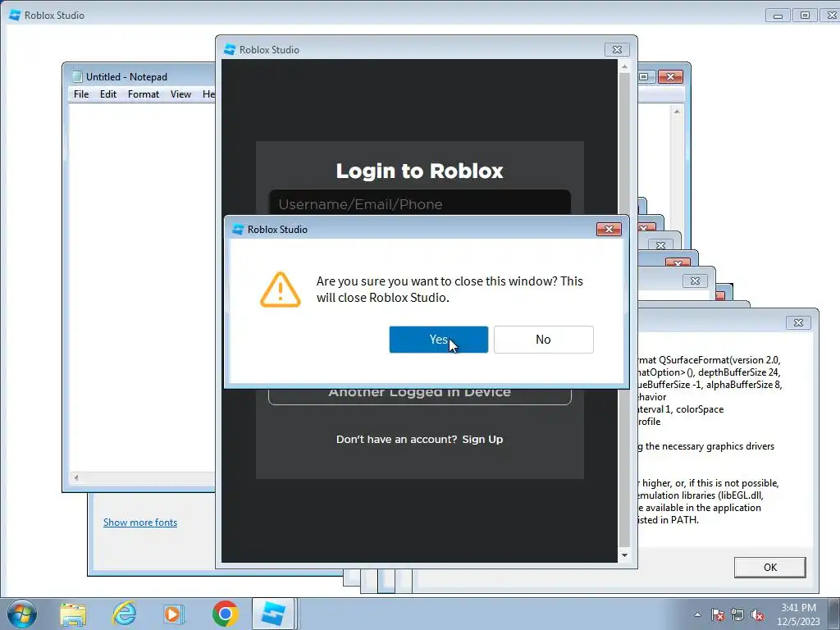Click the taskbar clock showing 3:41 PM
This screenshot has width=840, height=630.
click(x=798, y=614)
